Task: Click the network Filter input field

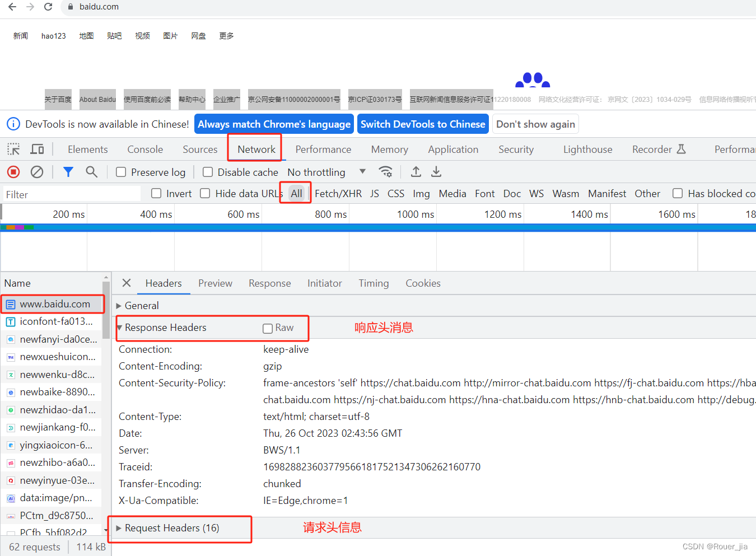Action: pos(72,194)
